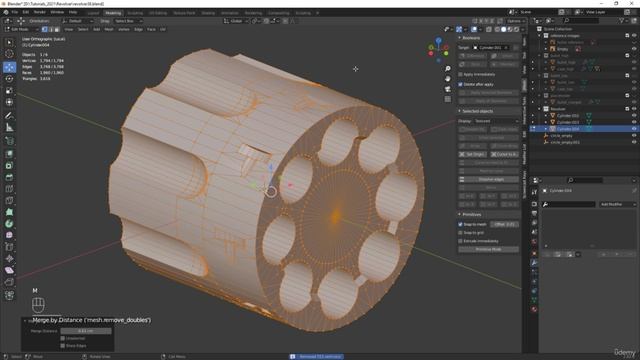
Task: Hide circle_empty with its eye icon
Action: tap(634, 136)
